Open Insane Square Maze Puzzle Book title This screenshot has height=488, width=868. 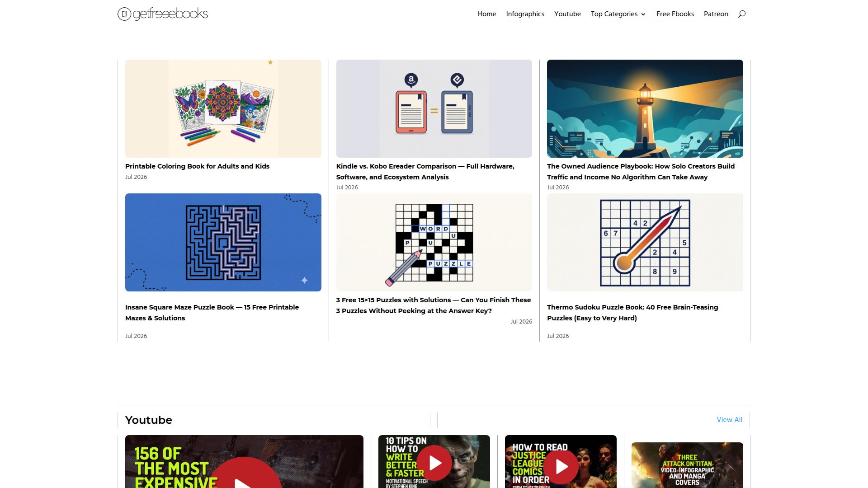coord(212,313)
